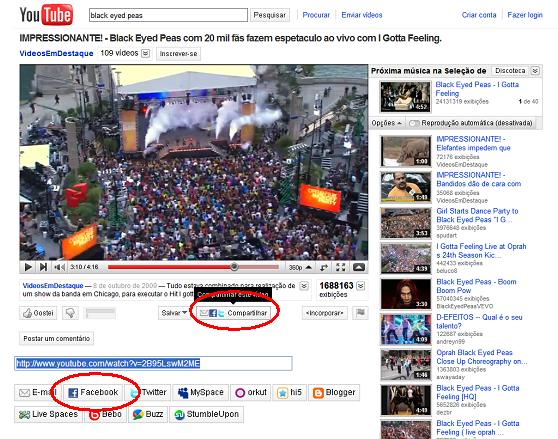Open the Criar conta link
The image size is (558, 439).
[x=479, y=15]
